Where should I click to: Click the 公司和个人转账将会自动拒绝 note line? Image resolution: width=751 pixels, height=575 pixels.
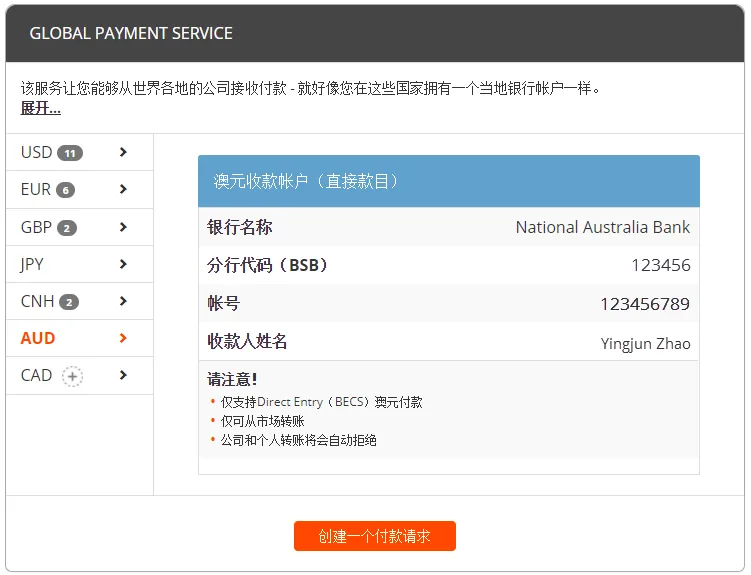pos(298,440)
